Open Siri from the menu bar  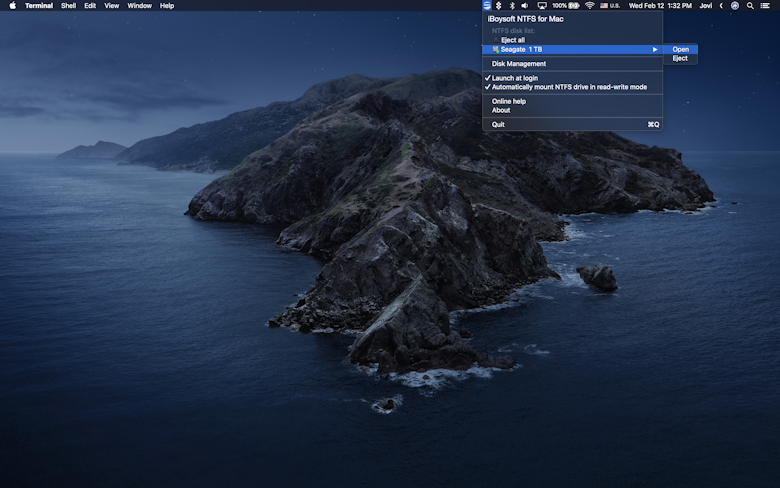pos(735,5)
